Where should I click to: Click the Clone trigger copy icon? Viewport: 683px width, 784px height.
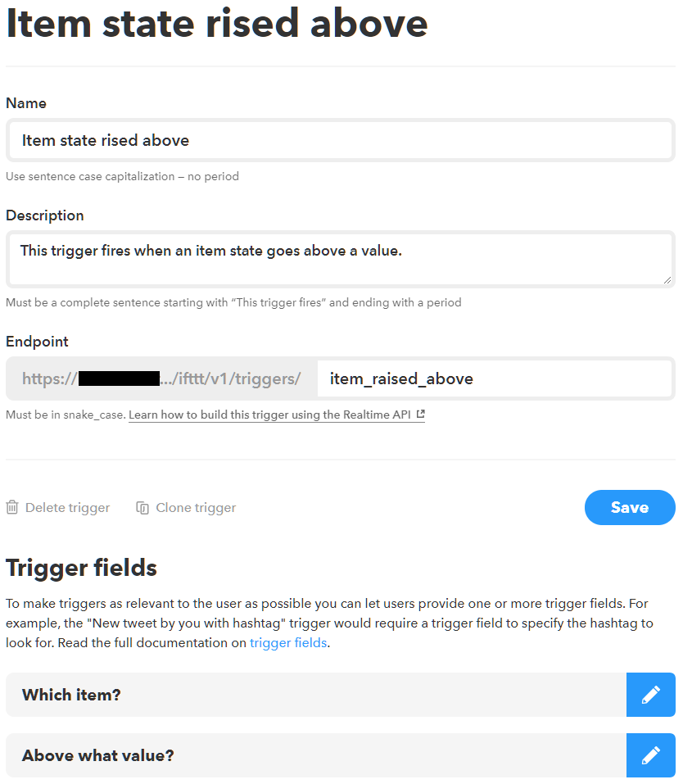pyautogui.click(x=142, y=508)
